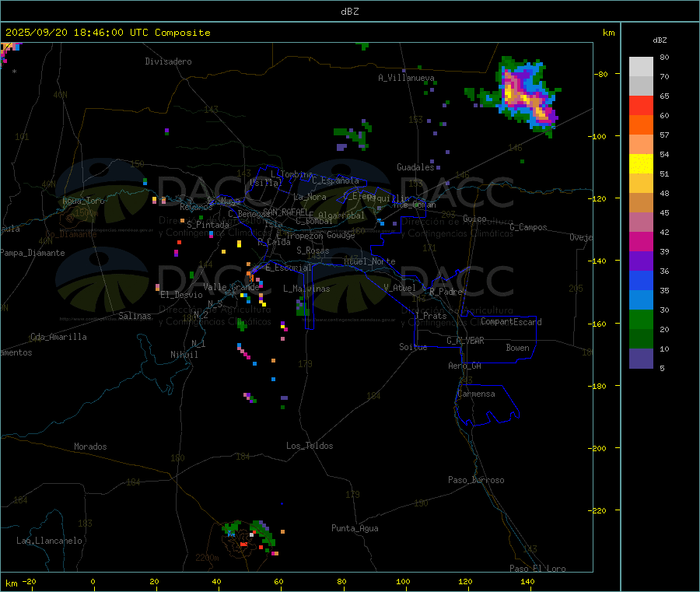Select the 'CompantEscard' label
The height and width of the screenshot is (592, 700).
coord(511,322)
